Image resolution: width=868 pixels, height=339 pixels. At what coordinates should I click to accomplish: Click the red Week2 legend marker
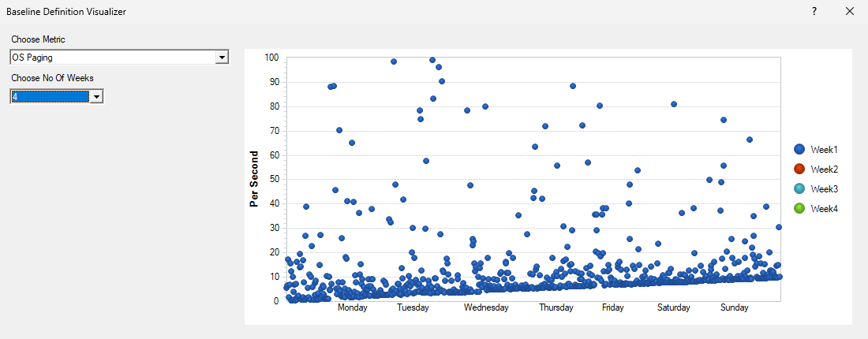tap(799, 169)
